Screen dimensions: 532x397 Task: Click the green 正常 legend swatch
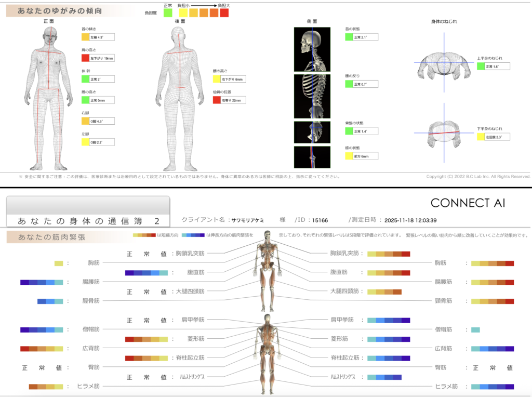tap(168, 13)
